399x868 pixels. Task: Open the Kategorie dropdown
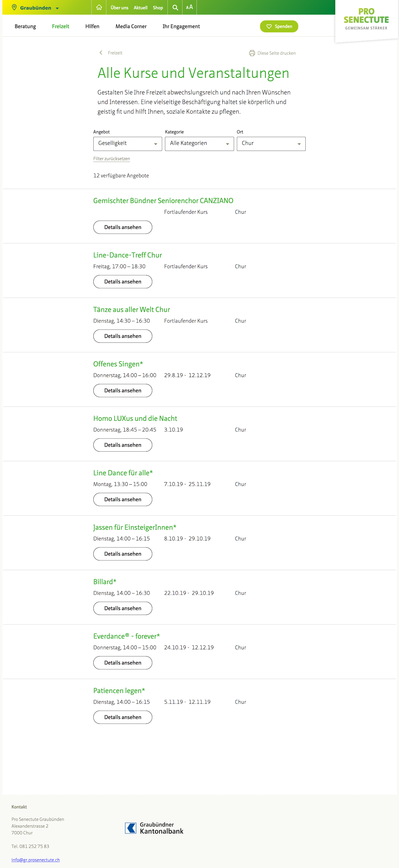tap(199, 143)
